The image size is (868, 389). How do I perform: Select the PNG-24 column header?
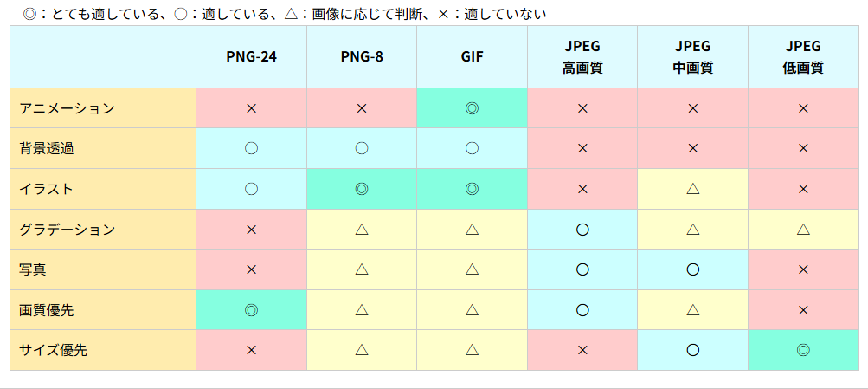point(251,57)
